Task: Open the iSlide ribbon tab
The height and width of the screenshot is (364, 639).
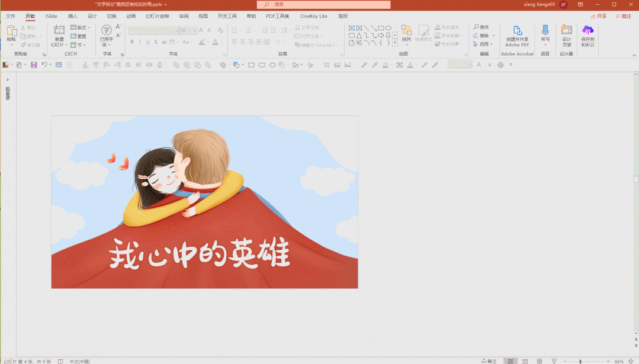Action: (x=51, y=16)
